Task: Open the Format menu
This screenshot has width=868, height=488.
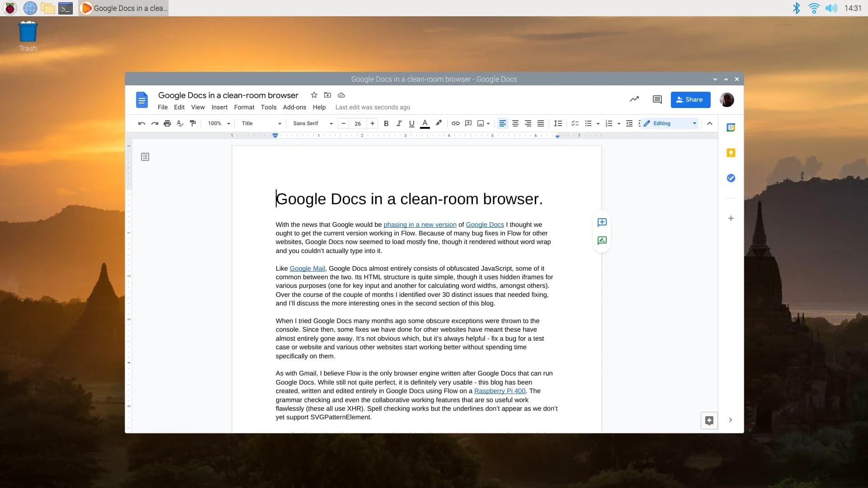Action: tap(244, 107)
